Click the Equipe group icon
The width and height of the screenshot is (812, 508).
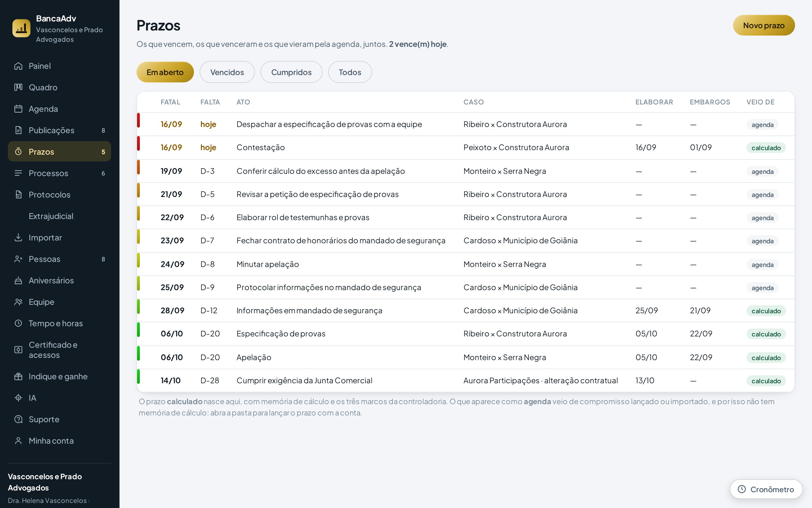point(18,302)
